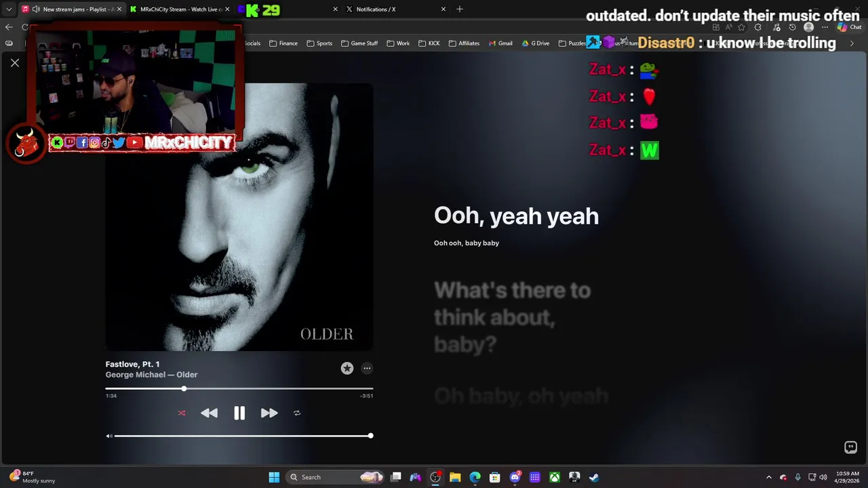Toggle shuffle mode
The image size is (868, 488).
[x=182, y=413]
